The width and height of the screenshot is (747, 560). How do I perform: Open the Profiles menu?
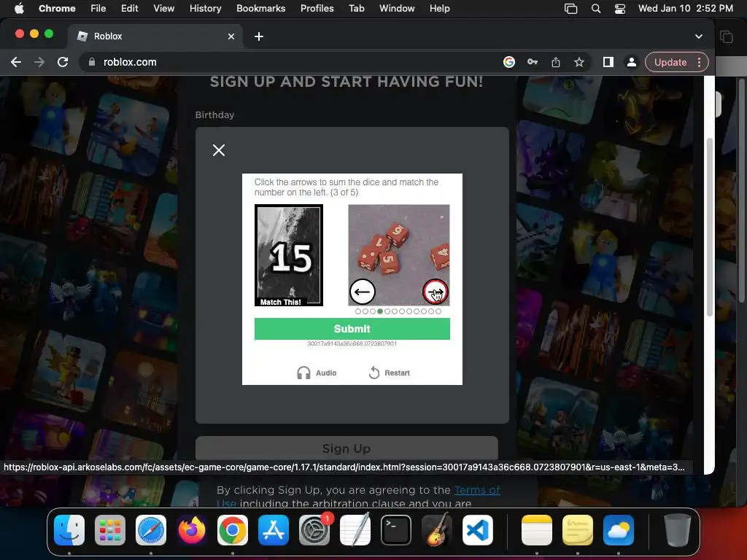[317, 9]
